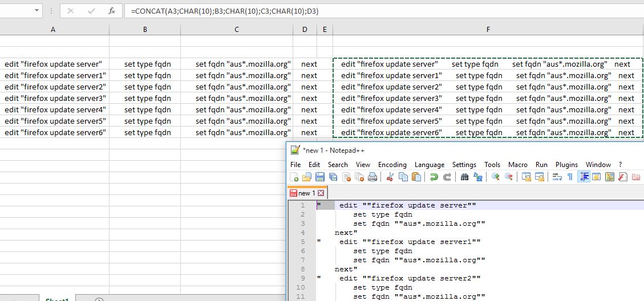Click the Notepad++ title bar '*new 1 - Notepad++'
The width and height of the screenshot is (644, 301).
333,150
